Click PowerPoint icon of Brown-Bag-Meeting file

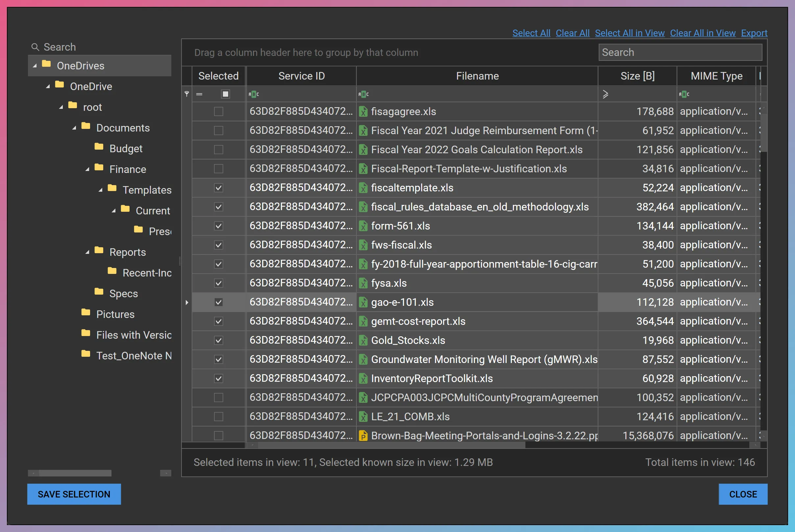363,435
